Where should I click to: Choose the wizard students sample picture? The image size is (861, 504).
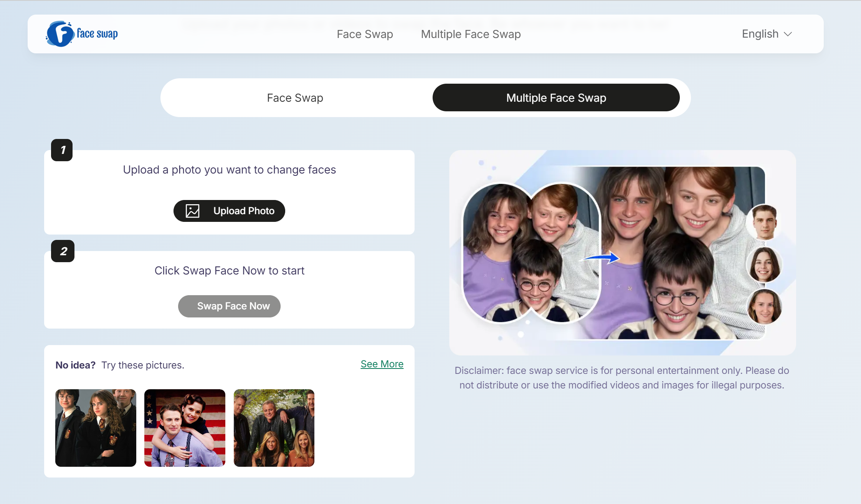(x=96, y=428)
